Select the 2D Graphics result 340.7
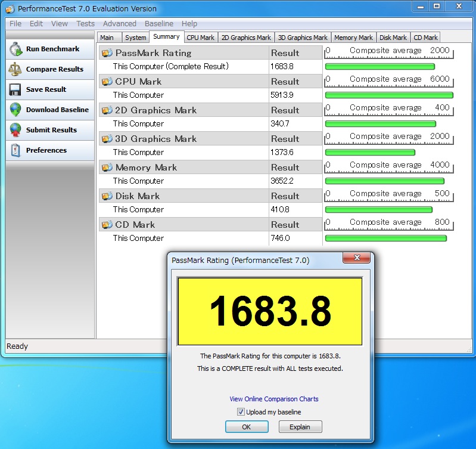476x449 pixels. [x=280, y=123]
